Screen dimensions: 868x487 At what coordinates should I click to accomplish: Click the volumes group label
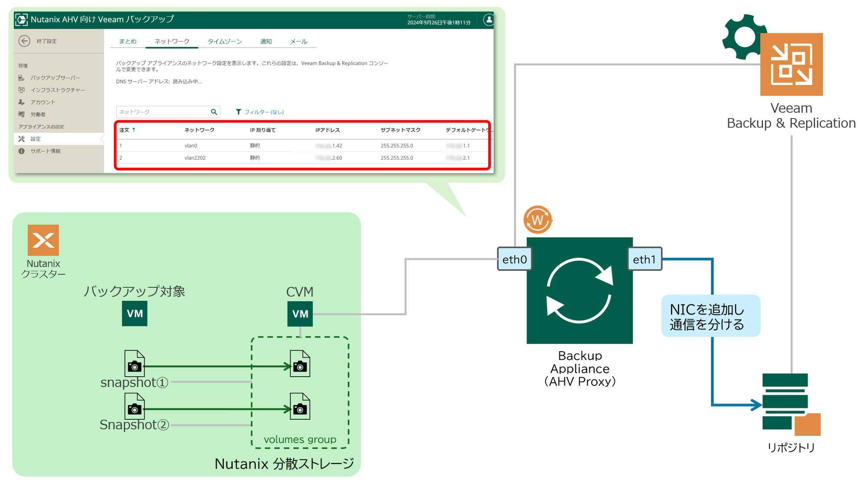click(x=300, y=439)
